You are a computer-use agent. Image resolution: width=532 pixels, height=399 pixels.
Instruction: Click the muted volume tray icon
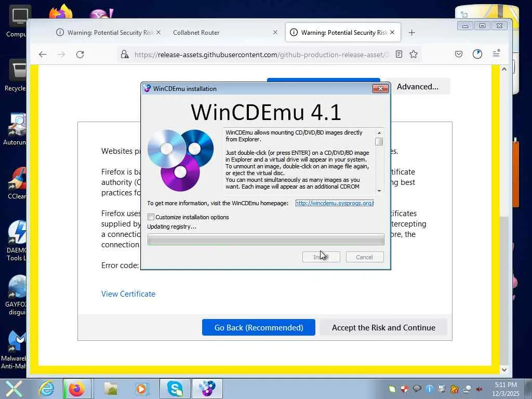(479, 389)
